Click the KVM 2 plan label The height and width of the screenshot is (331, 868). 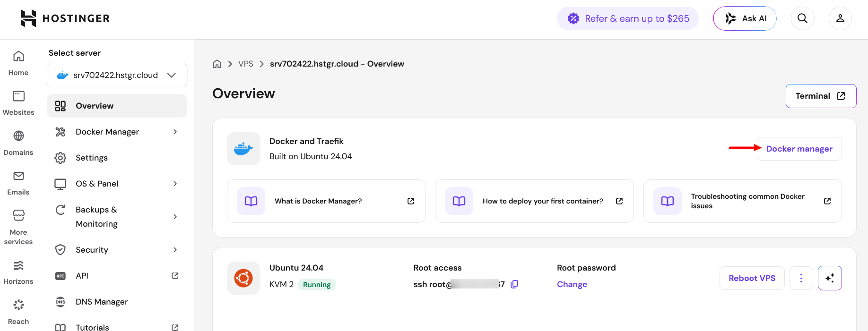(281, 284)
